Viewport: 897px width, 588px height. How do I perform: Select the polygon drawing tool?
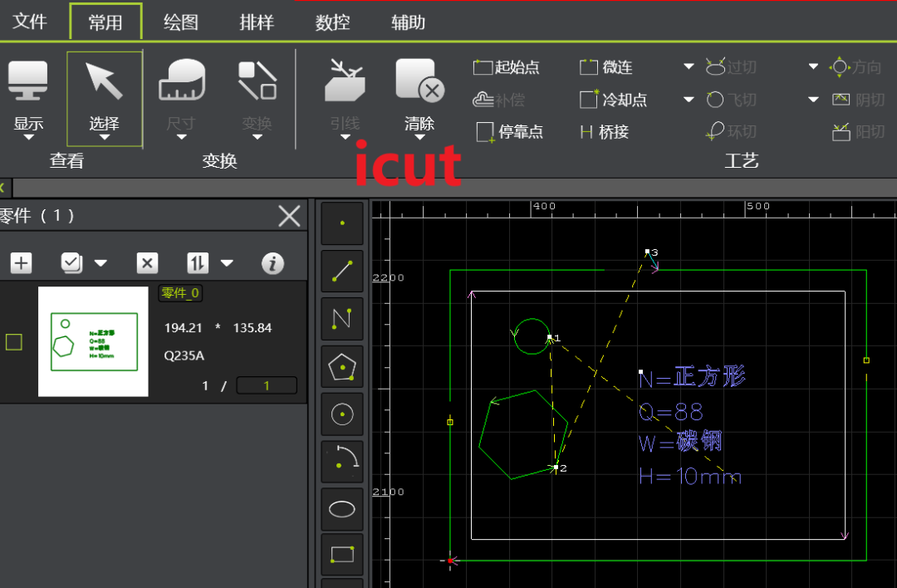coord(342,366)
